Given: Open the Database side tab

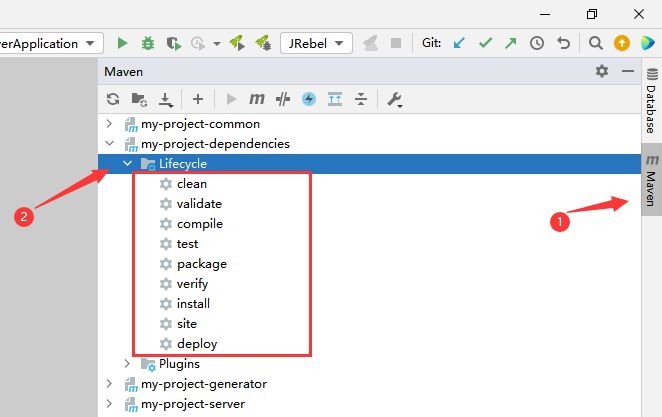Looking at the screenshot, I should 651,99.
